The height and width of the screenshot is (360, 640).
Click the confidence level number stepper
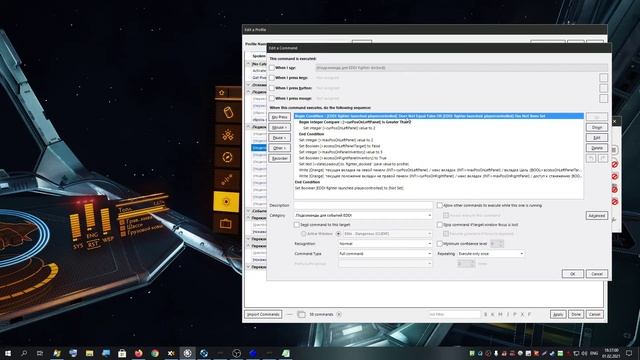(x=497, y=244)
